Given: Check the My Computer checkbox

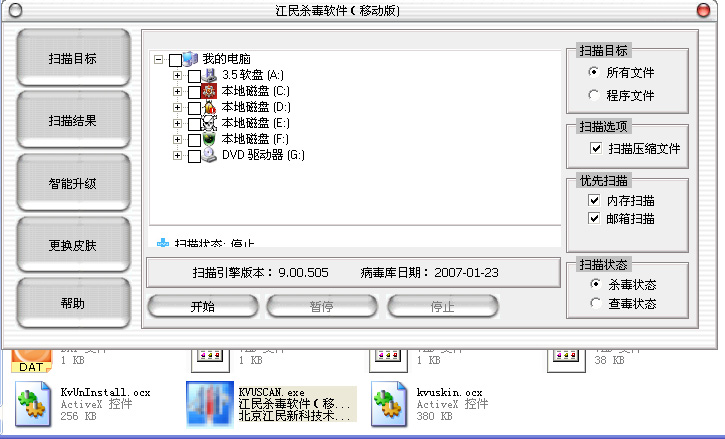Looking at the screenshot, I should point(175,60).
